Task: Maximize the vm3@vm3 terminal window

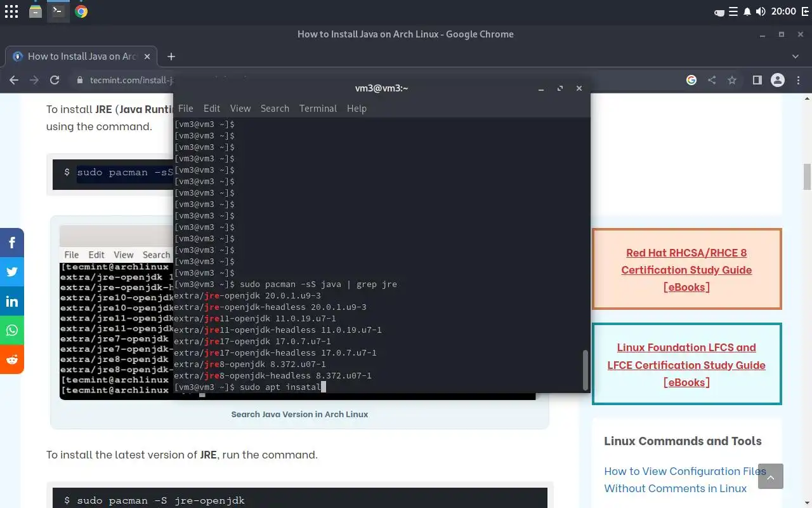Action: coord(560,88)
